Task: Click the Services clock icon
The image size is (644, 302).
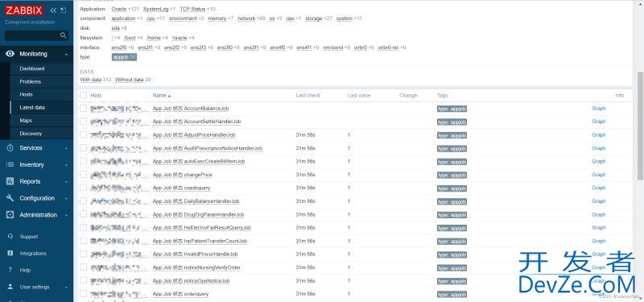Action: pos(10,148)
